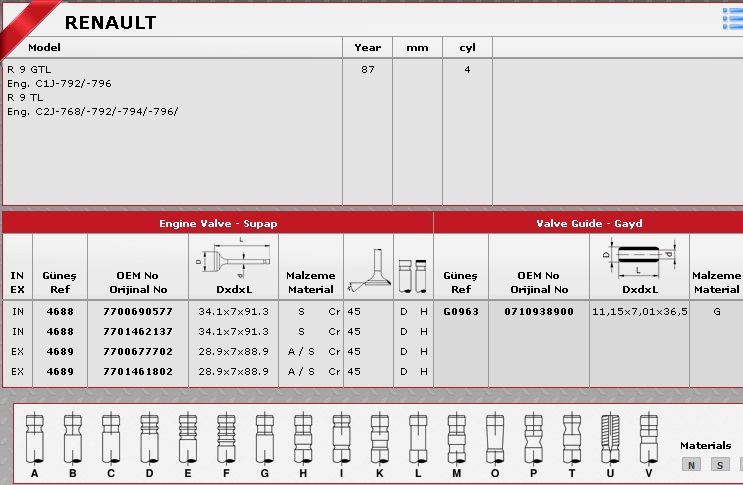Screen dimensions: 743x485
Task: Click OEM number 0710938900
Action: pyautogui.click(x=539, y=312)
